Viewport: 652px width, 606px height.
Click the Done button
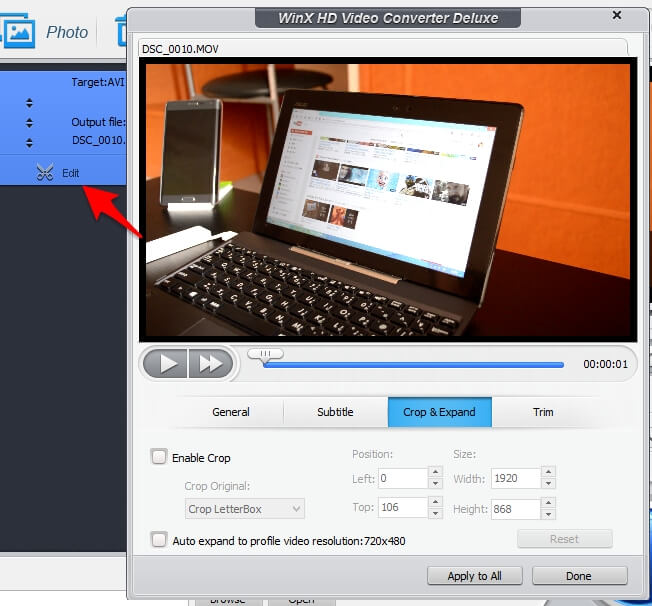(579, 576)
